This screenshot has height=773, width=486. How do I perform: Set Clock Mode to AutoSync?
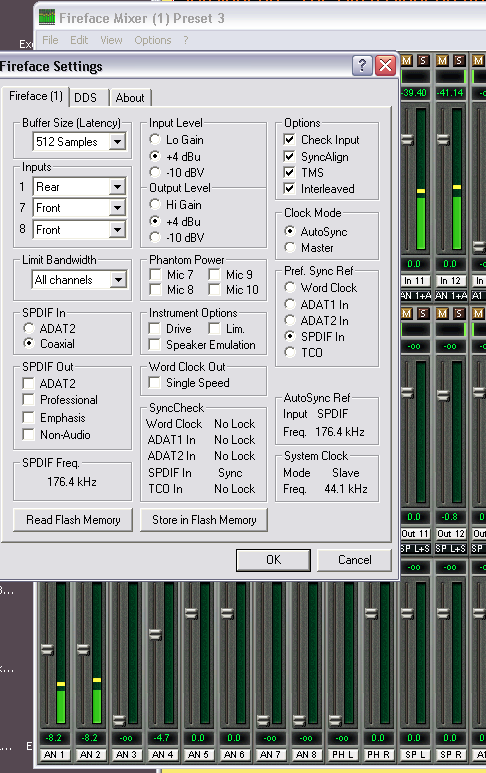290,231
